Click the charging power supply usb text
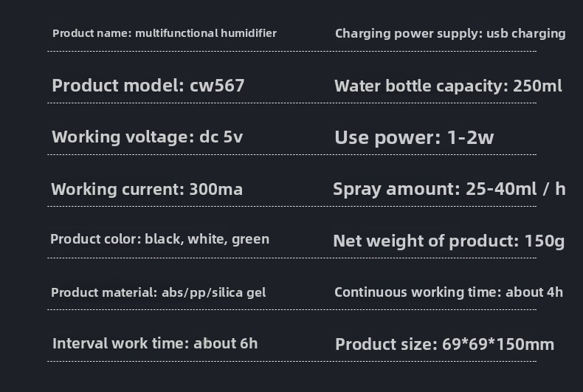The width and height of the screenshot is (583, 392). (450, 33)
